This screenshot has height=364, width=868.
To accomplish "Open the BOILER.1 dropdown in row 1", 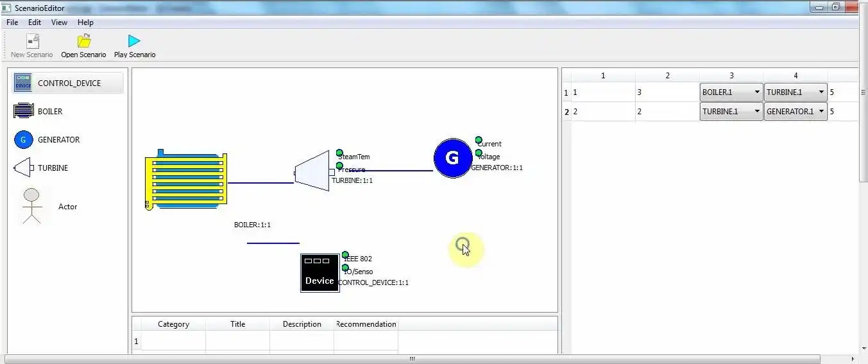I will coord(731,92).
